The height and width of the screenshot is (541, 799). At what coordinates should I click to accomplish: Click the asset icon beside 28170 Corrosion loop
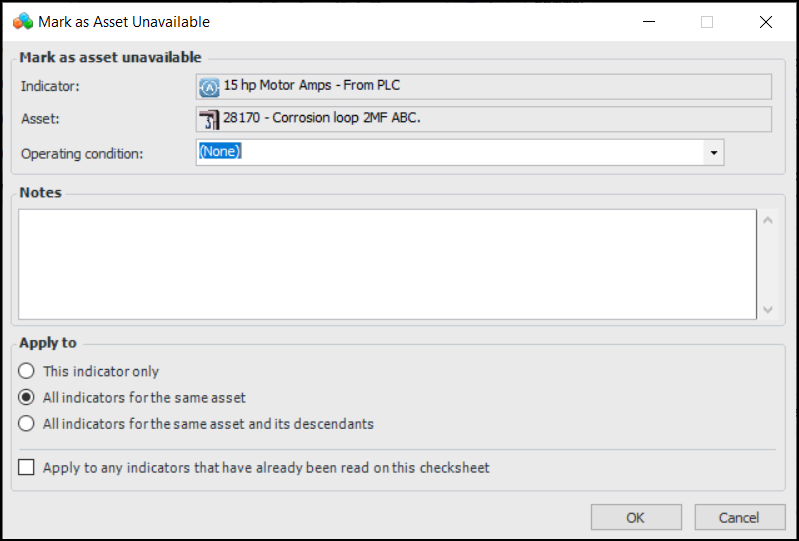tap(209, 119)
